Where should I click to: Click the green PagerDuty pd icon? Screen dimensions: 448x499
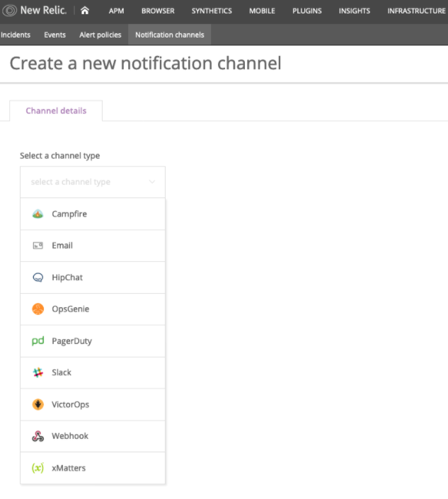click(38, 341)
